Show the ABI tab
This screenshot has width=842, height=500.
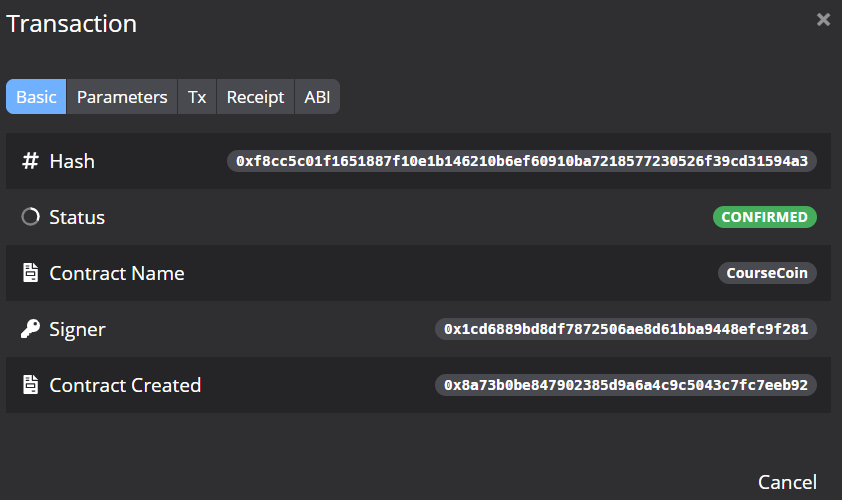(x=317, y=97)
